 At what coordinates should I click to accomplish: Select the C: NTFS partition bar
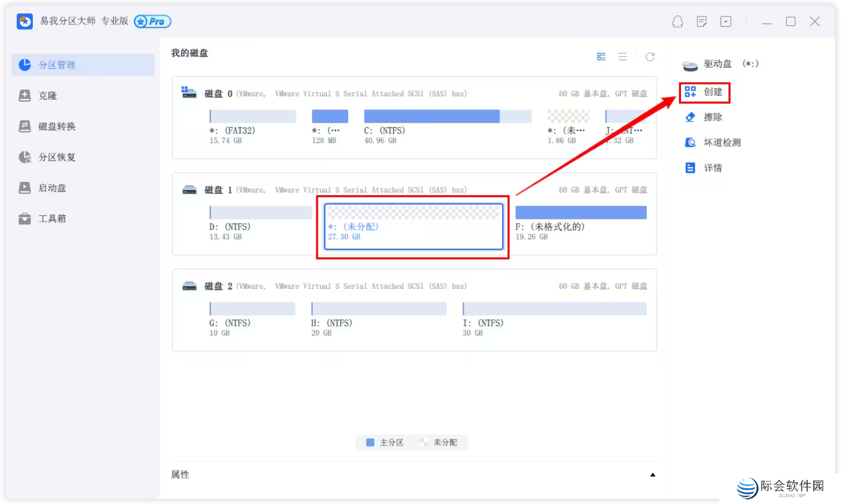(x=447, y=117)
